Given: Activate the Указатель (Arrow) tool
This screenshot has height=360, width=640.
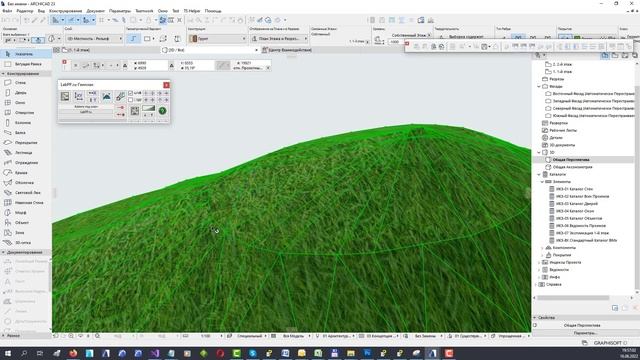Looking at the screenshot, I should point(24,54).
